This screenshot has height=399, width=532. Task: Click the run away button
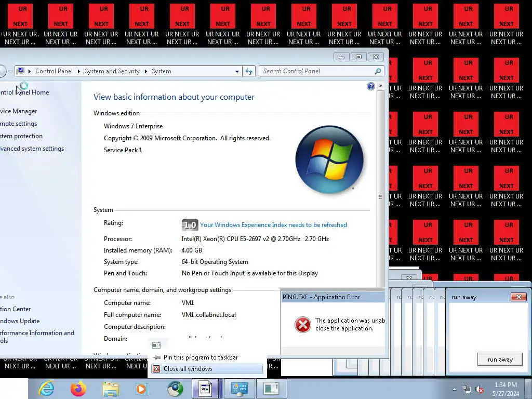coord(500,360)
